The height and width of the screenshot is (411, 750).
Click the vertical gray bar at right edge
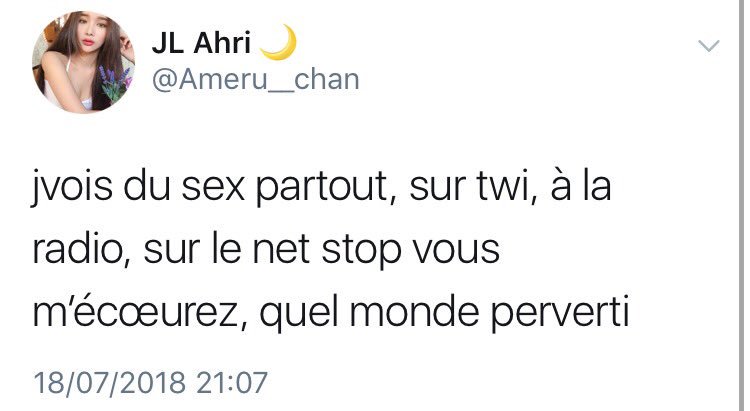coord(741,205)
